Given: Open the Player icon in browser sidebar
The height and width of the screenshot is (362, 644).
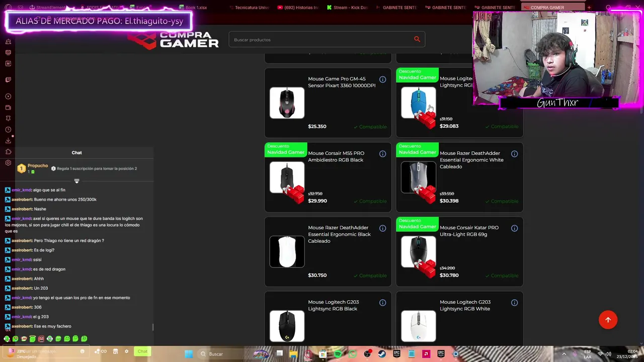Looking at the screenshot, I should coord(8,97).
